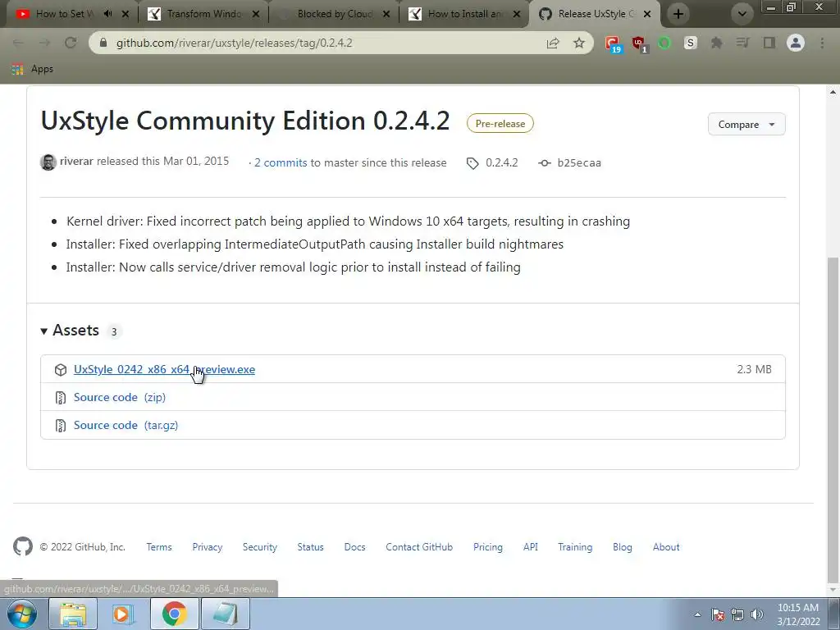840x630 pixels.
Task: Click the 0.2.4.2 tag link
Action: (x=493, y=162)
